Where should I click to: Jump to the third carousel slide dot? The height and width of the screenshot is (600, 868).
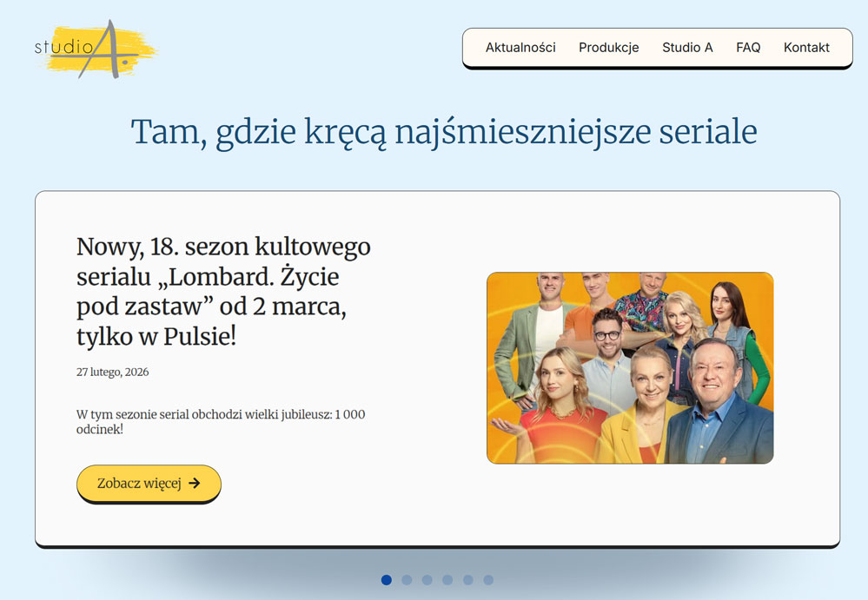[427, 580]
